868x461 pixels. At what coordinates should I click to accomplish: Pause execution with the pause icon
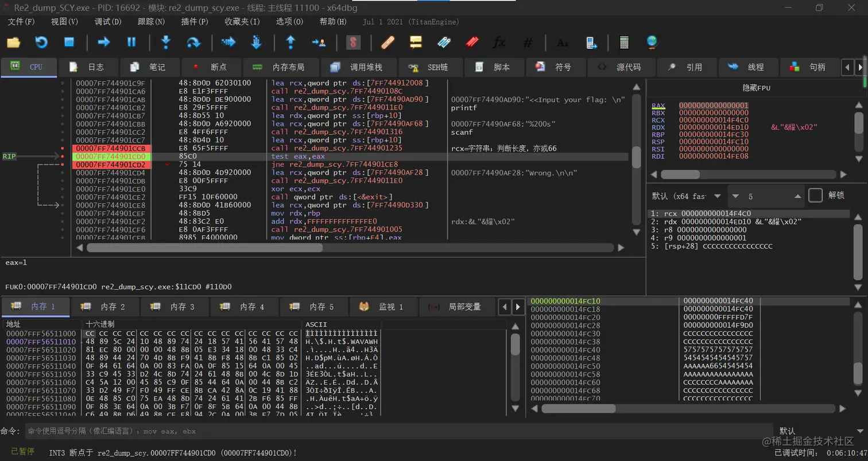click(x=131, y=42)
